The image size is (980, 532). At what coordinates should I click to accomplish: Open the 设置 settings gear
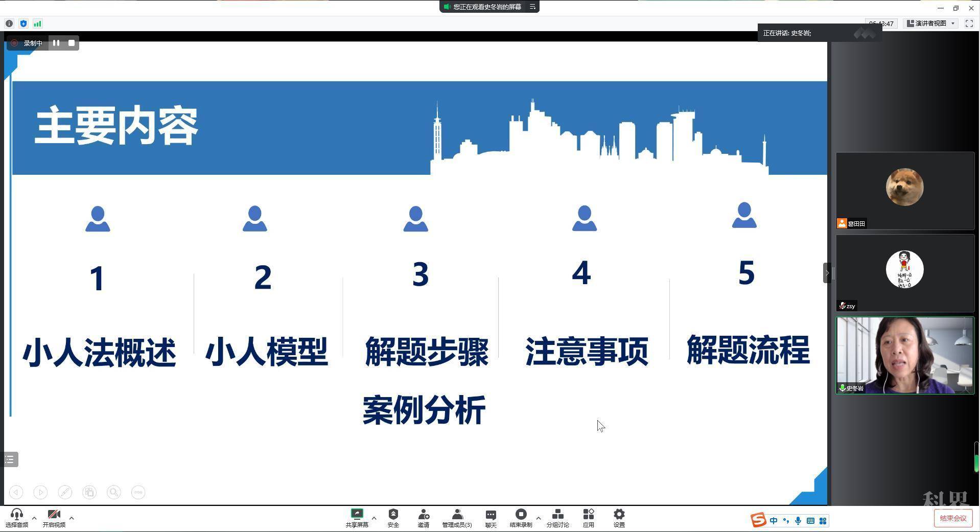point(619,518)
